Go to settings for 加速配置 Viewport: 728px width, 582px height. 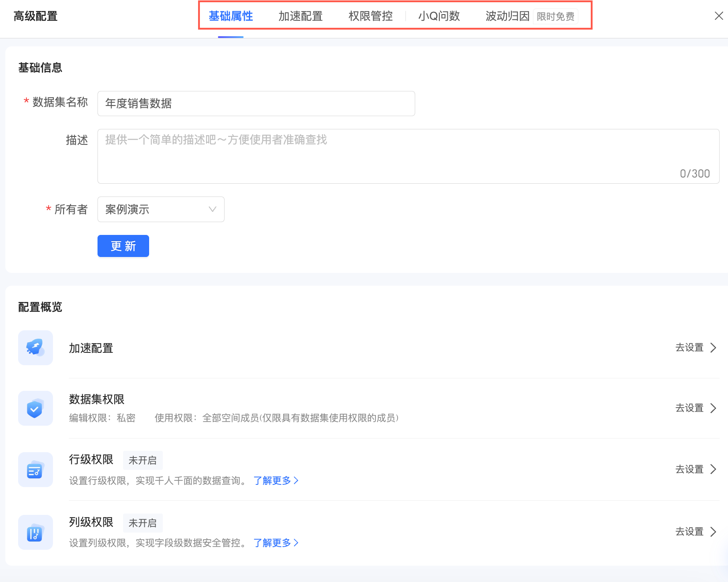696,348
